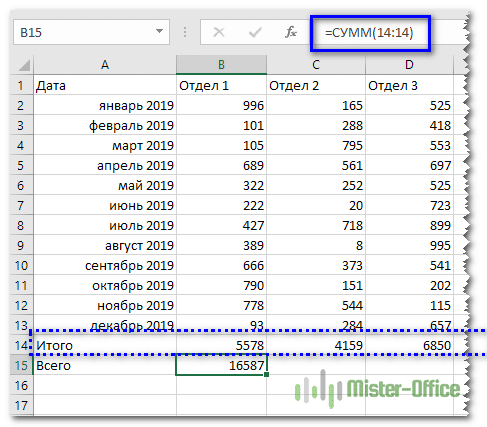Screen dimensions: 487x427
Task: Click the formula bar drag handle dots
Action: 185,32
